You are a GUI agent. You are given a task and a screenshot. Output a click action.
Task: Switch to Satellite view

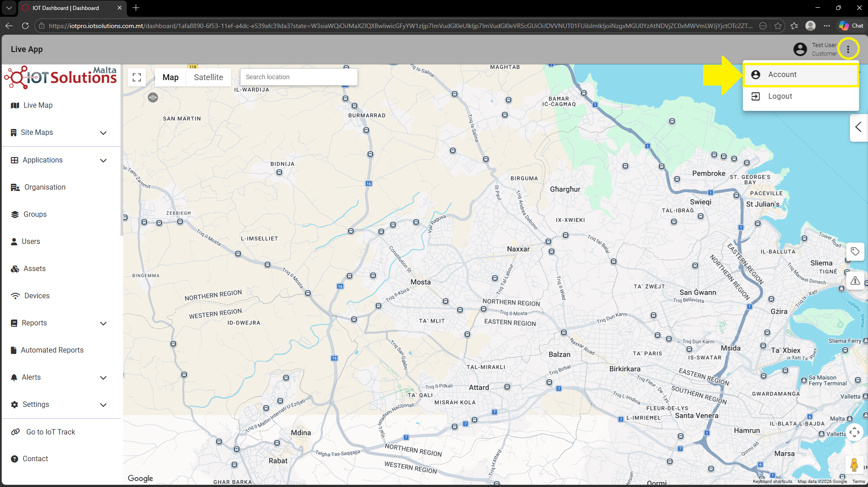[208, 77]
